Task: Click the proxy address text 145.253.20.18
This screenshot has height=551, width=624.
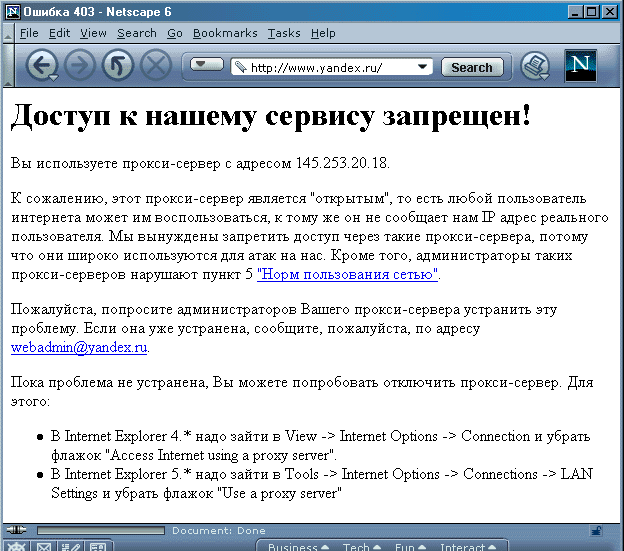Action: 341,163
